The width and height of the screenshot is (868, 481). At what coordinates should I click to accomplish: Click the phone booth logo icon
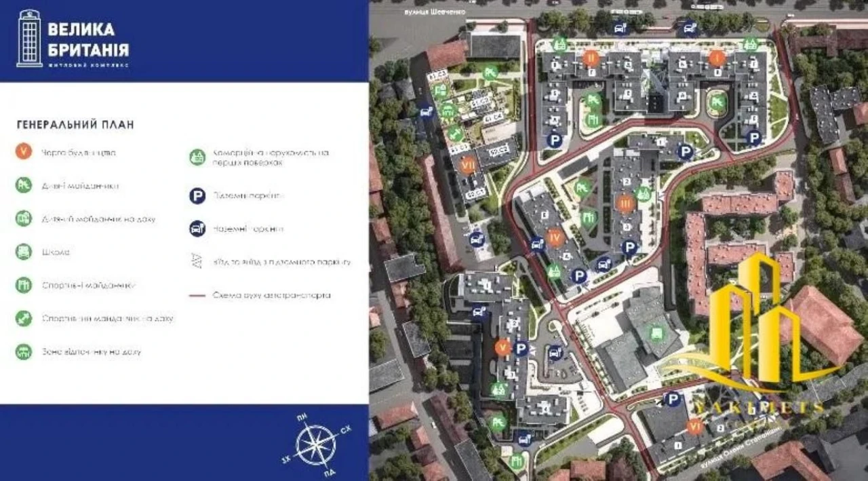(x=28, y=38)
